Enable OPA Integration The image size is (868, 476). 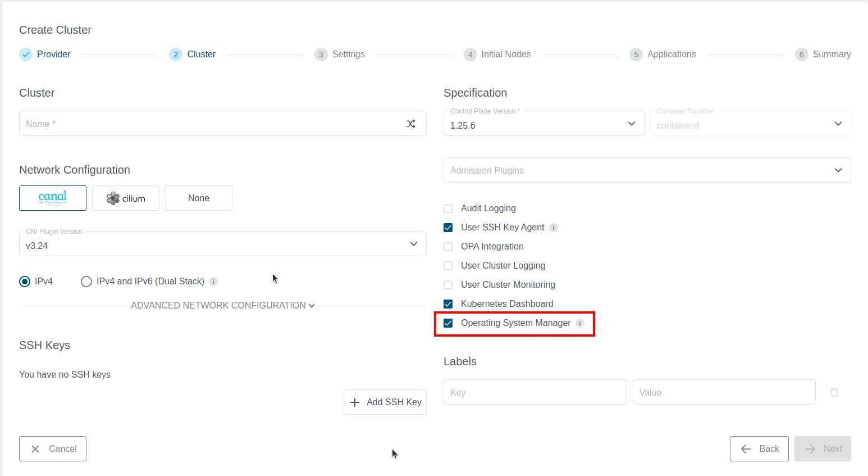coord(448,246)
